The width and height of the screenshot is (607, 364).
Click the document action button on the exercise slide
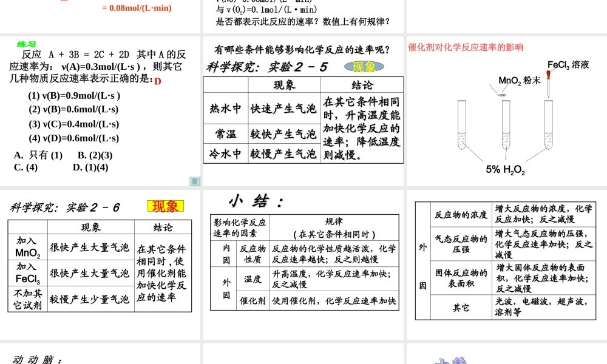194,181
